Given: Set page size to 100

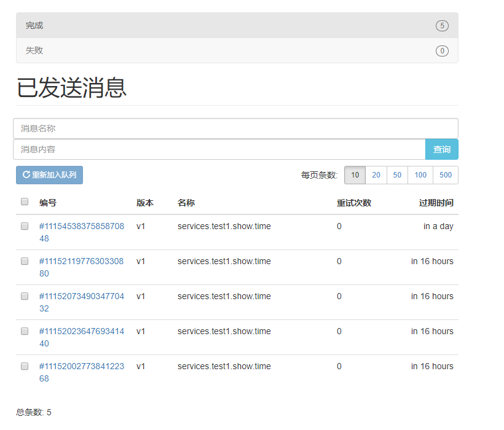Looking at the screenshot, I should coord(420,175).
